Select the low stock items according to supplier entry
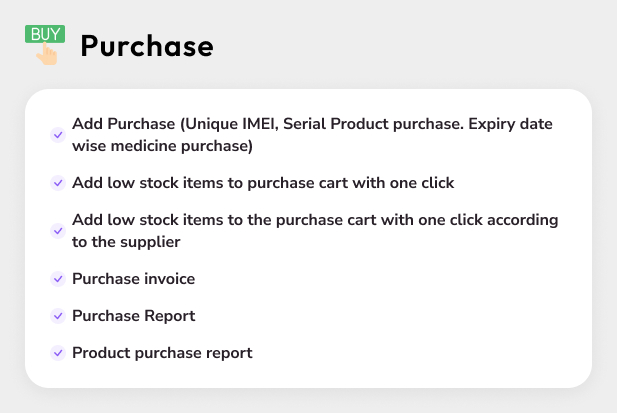The image size is (617, 413). pos(314,220)
